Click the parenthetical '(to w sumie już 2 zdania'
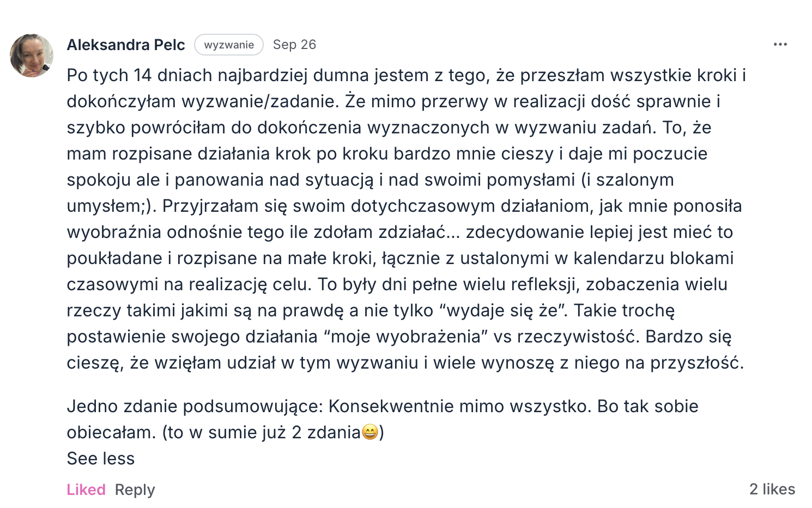The width and height of the screenshot is (812, 508). point(262,432)
